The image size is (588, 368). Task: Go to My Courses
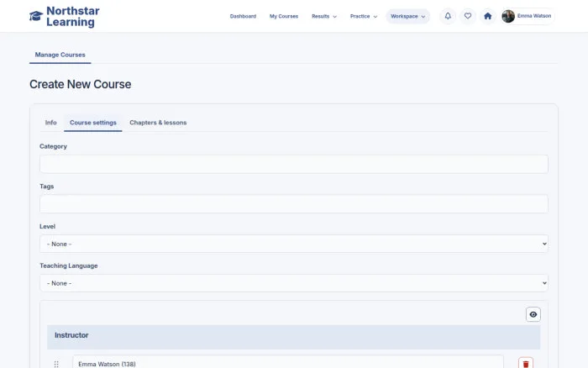click(x=284, y=16)
